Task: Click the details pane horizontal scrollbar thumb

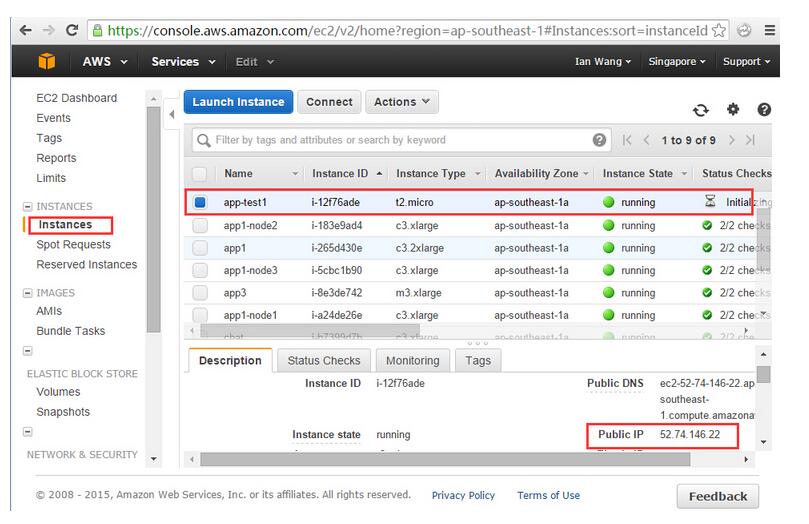Action: click(445, 459)
